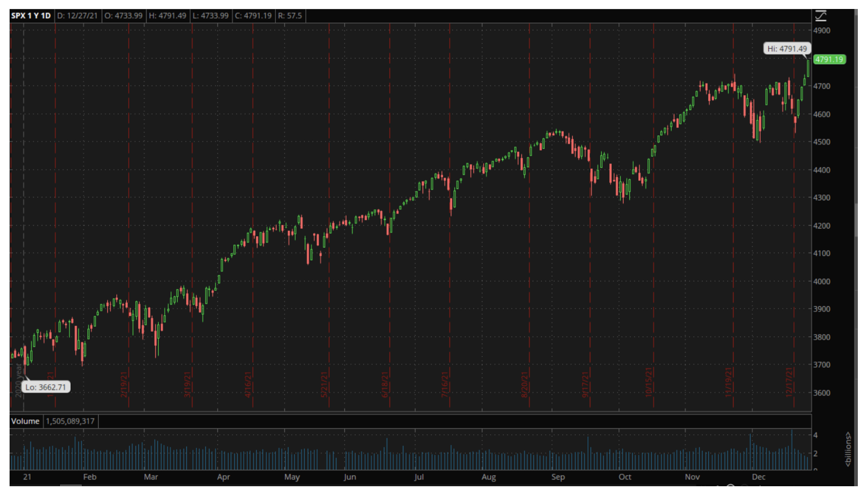868x494 pixels.
Task: Click the 3600 price axis label
Action: [x=823, y=393]
